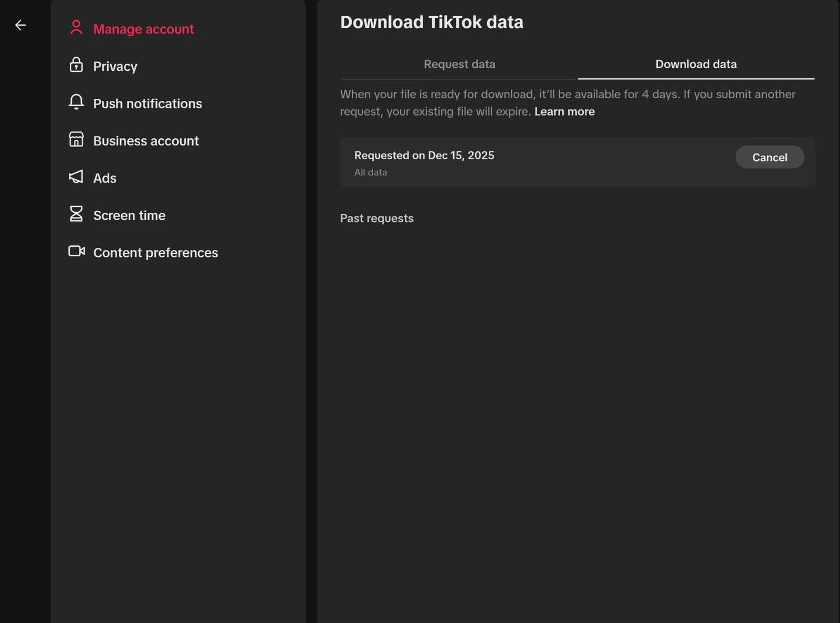Screen dimensions: 840x623
Task: Open Manage account settings label
Action: tap(143, 29)
